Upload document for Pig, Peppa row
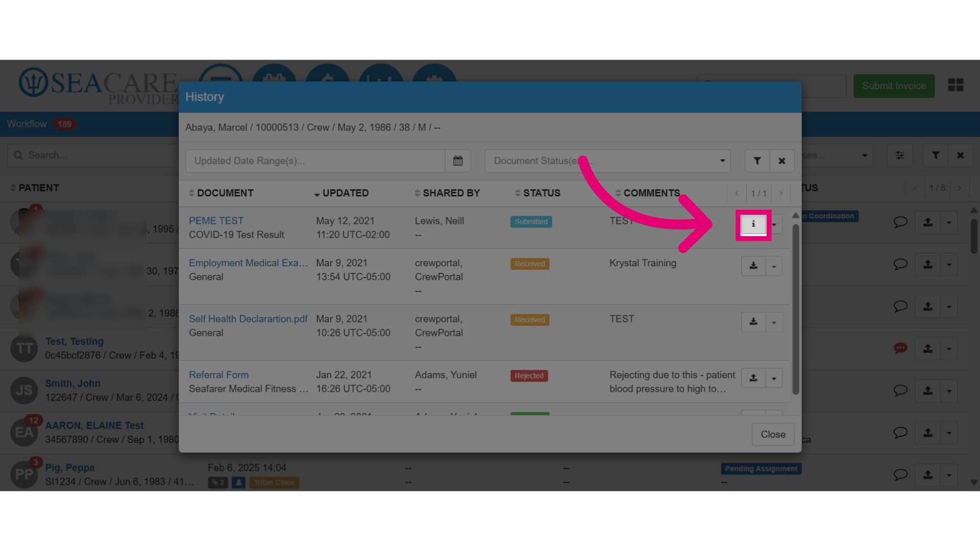 tap(928, 475)
